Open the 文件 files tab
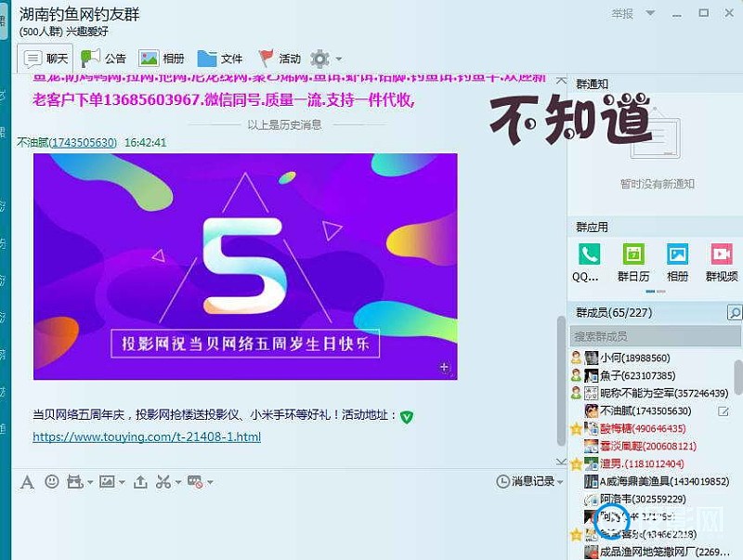743x560 pixels. click(x=220, y=59)
